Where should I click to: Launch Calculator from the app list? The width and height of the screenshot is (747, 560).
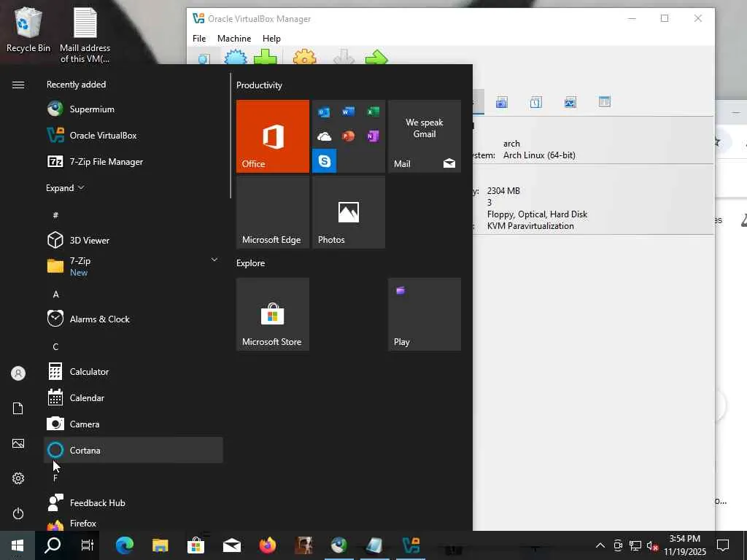point(133,371)
